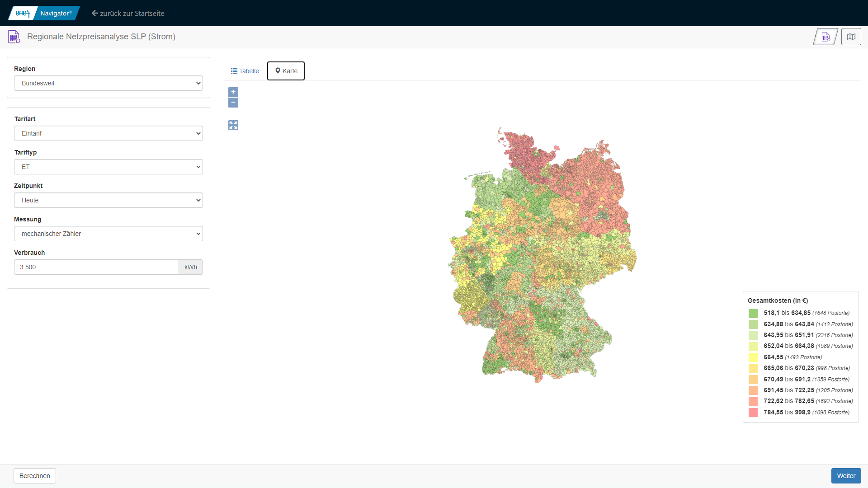
Task: Click the map zoom in plus button
Action: (x=233, y=92)
